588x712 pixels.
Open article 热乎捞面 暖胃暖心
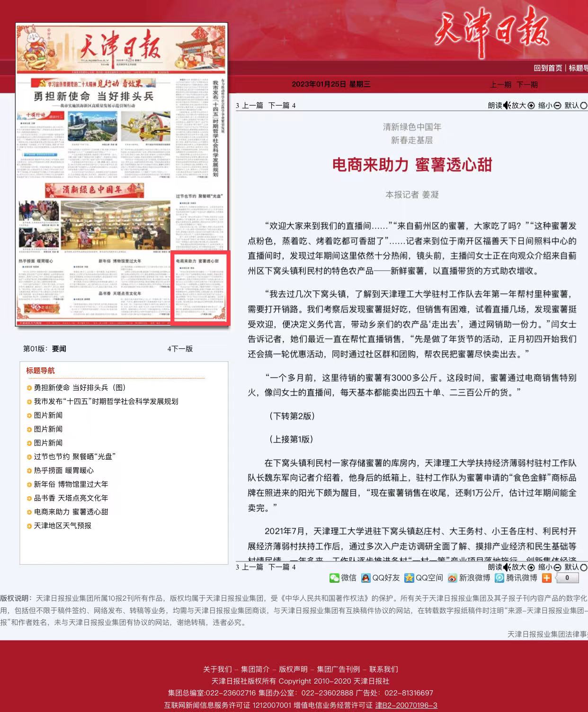(x=63, y=471)
